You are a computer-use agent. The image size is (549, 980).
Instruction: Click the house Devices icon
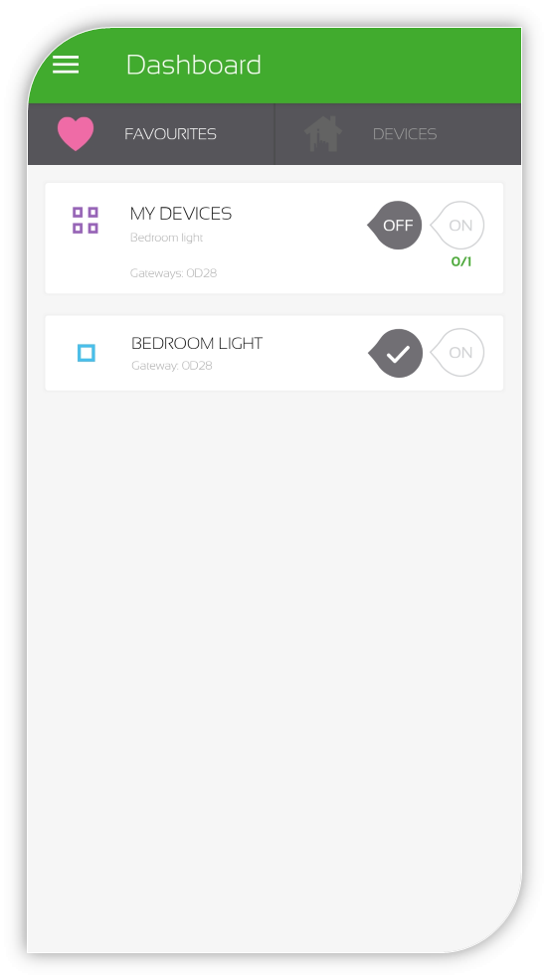pos(323,134)
